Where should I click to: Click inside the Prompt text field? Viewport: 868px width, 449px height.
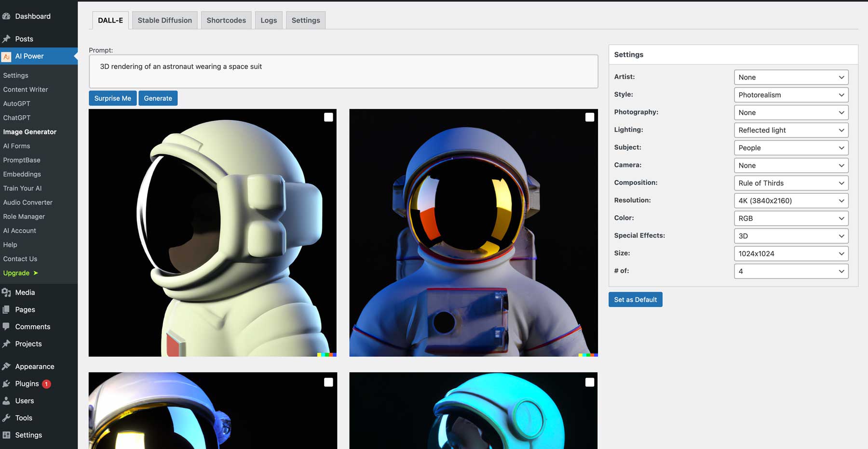click(343, 71)
